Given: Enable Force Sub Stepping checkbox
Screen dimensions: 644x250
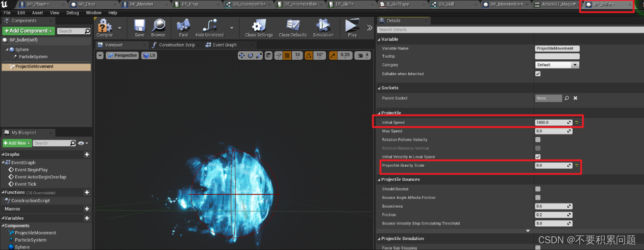Looking at the screenshot, I should [x=538, y=247].
